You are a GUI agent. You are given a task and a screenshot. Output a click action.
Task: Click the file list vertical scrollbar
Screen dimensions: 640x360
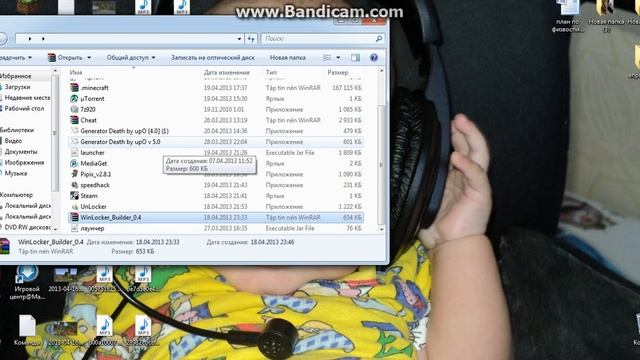point(381,165)
